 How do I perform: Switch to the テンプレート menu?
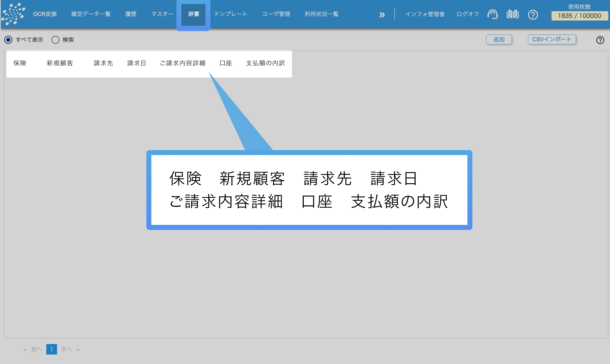230,14
